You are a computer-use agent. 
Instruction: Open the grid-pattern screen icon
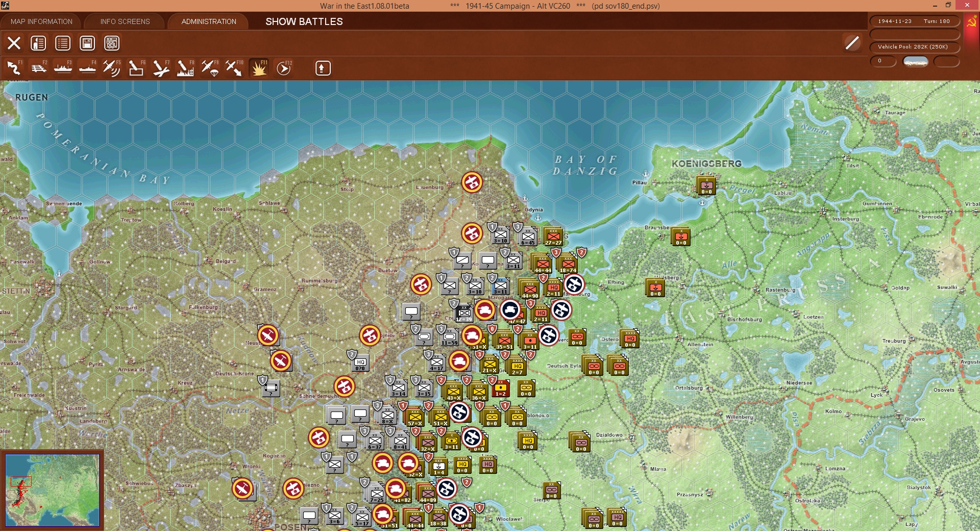pyautogui.click(x=112, y=43)
